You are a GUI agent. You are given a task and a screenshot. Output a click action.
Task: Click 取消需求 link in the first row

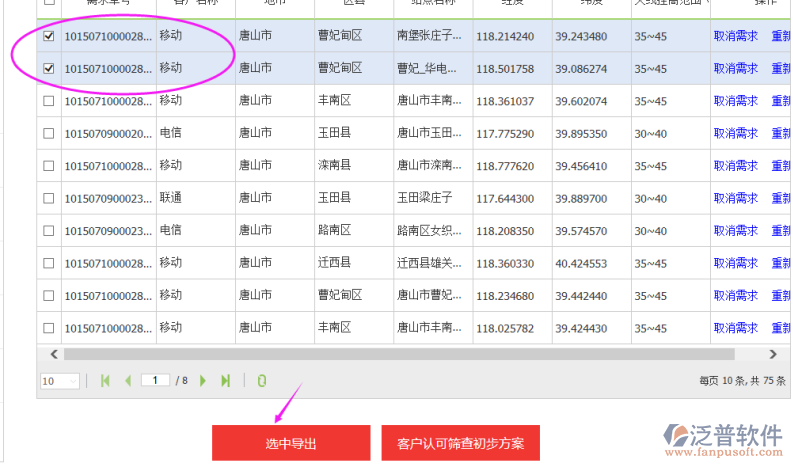[735, 37]
